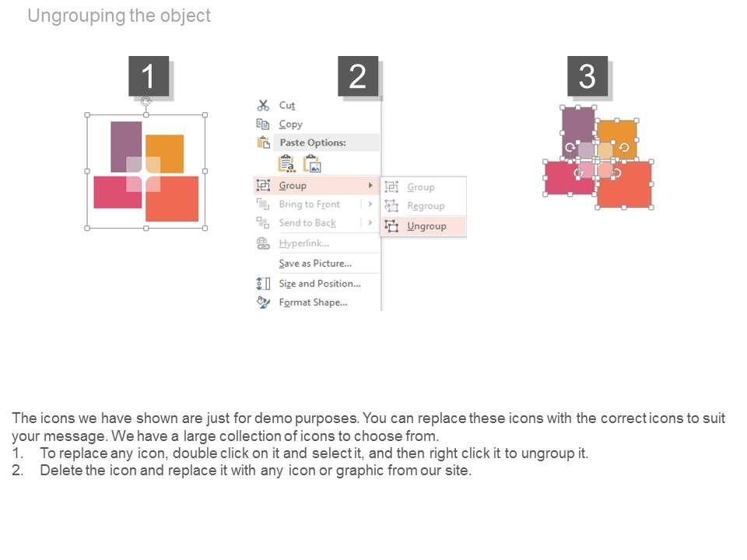This screenshot has width=747, height=560.
Task: Select Ungroup from the Group submenu
Action: click(x=426, y=226)
